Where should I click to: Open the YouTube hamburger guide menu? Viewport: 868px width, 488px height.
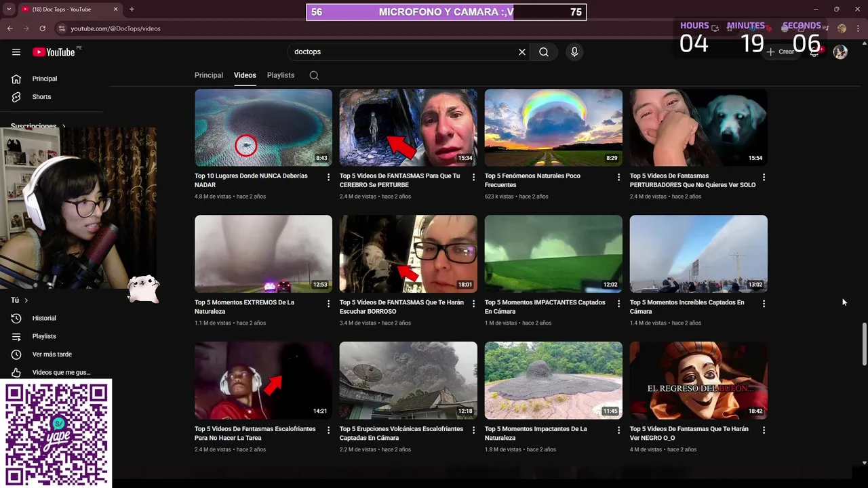pos(16,52)
